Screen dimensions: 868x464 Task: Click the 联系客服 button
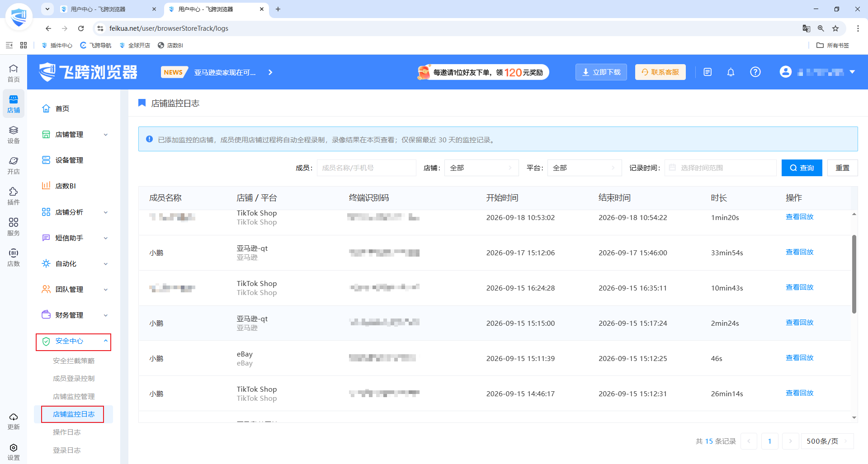(x=660, y=72)
